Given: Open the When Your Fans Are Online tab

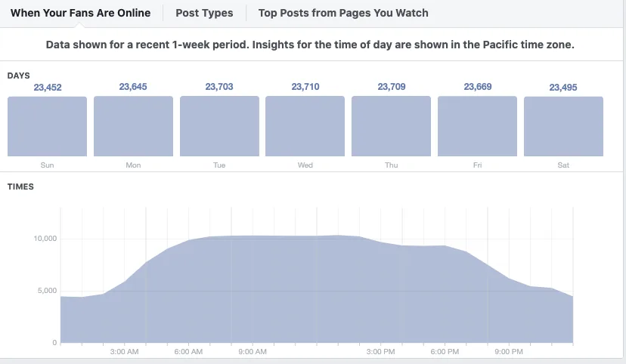Looking at the screenshot, I should (80, 13).
